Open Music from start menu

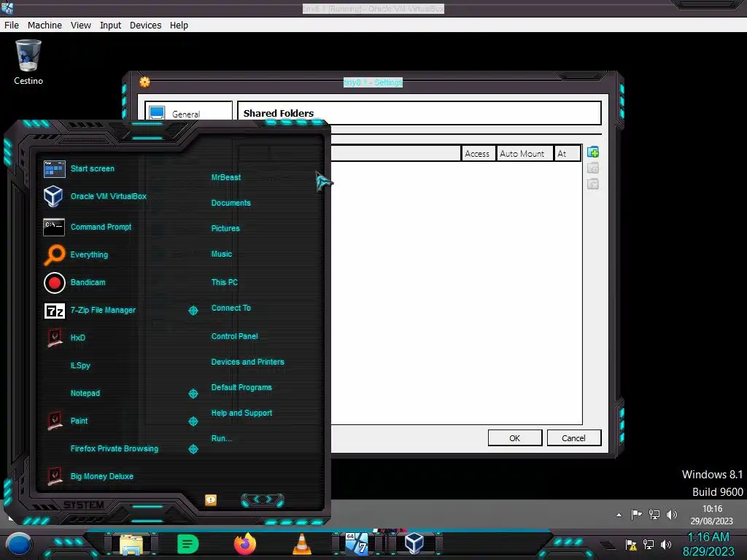point(222,254)
